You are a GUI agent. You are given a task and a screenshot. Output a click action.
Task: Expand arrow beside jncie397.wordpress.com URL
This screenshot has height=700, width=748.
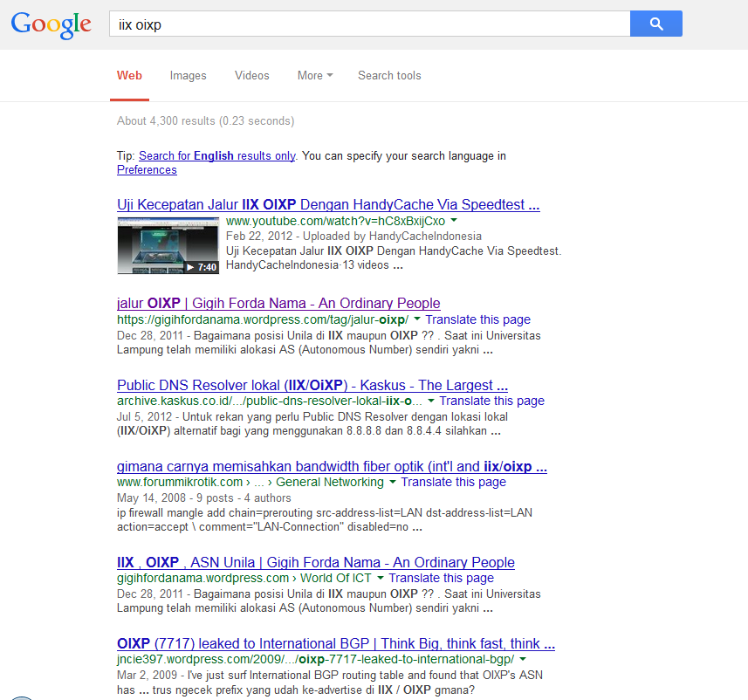(x=523, y=659)
